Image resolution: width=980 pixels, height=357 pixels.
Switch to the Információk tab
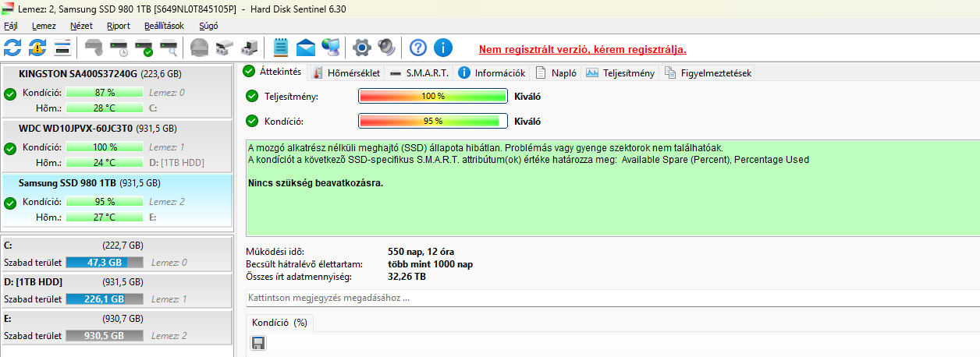point(492,72)
